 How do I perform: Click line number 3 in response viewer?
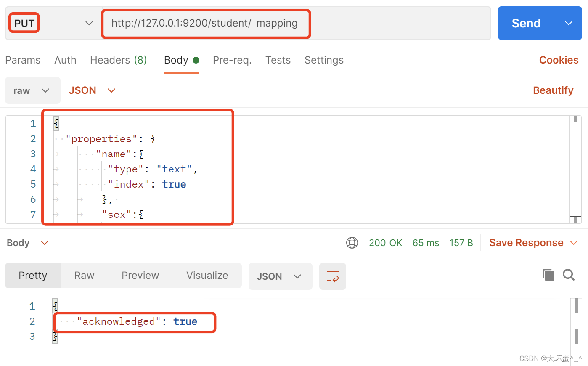pos(32,337)
